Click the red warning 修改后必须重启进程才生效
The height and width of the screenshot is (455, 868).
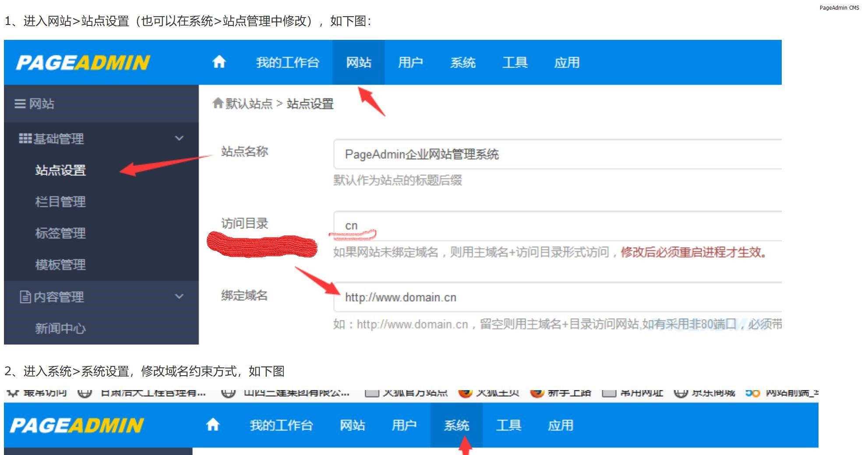tap(694, 252)
